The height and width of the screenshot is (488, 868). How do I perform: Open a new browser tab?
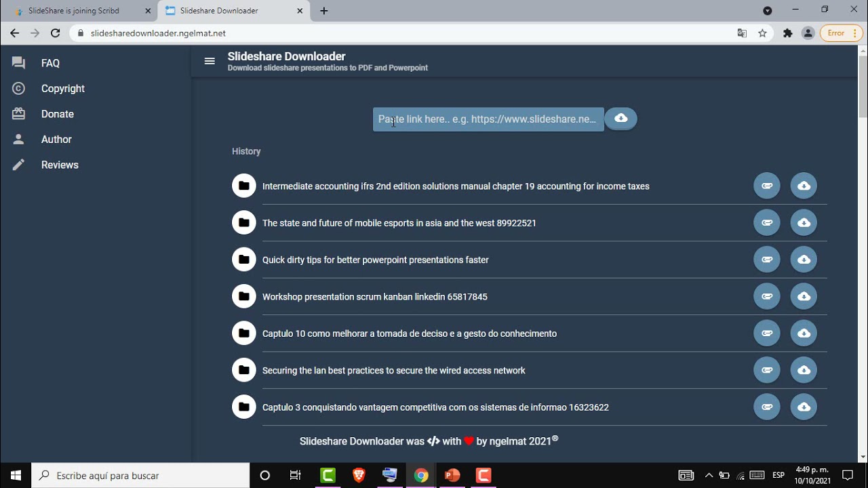pyautogui.click(x=324, y=11)
